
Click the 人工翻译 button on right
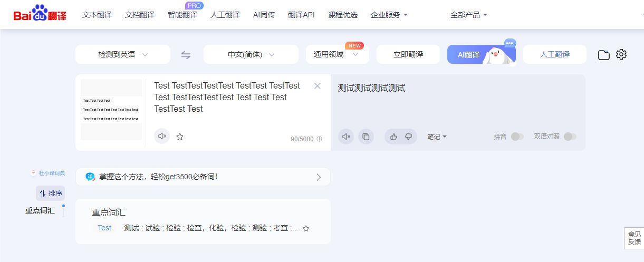click(x=555, y=54)
